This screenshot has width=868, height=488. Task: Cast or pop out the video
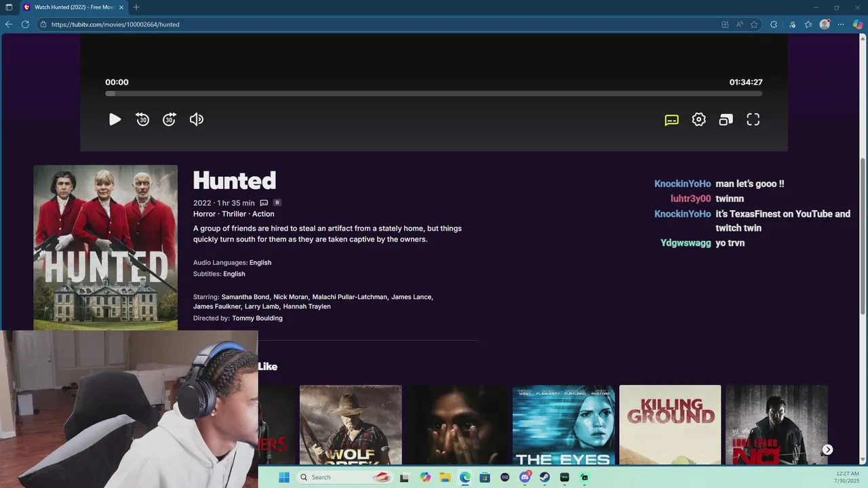(726, 120)
